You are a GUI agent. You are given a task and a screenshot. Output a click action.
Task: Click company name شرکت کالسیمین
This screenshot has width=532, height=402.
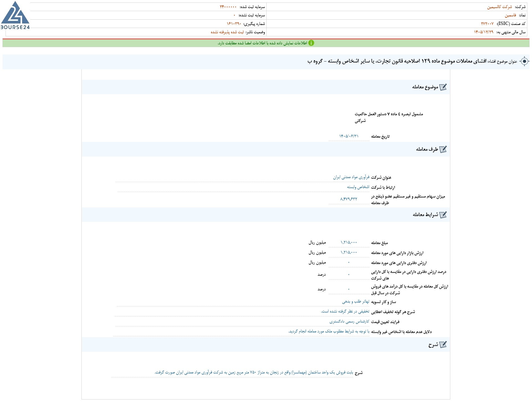point(500,7)
